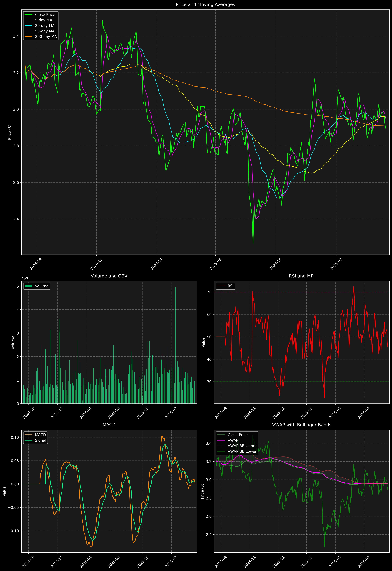Click the 3.4 price axis label on main chart

pos(16,36)
